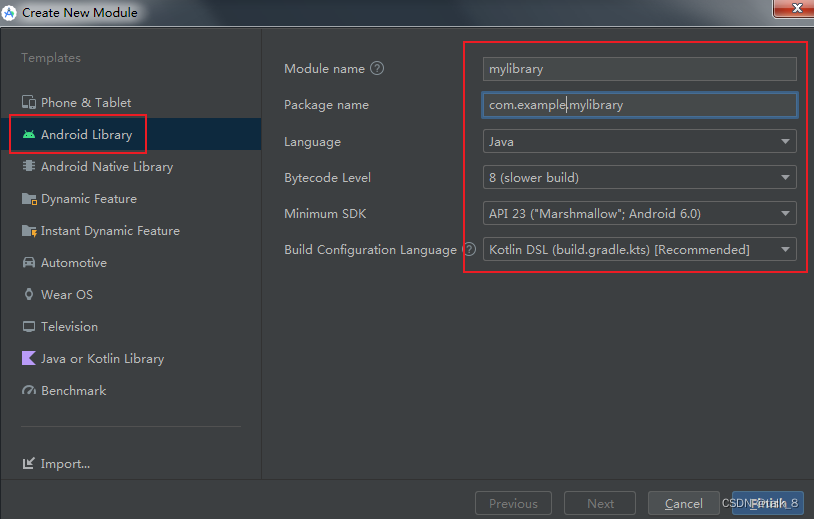814x519 pixels.
Task: Expand the Language dropdown arrow
Action: [x=785, y=141]
